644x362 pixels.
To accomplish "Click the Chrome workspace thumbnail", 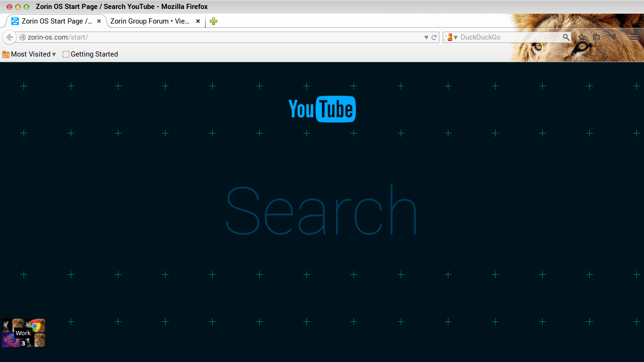I will tap(35, 325).
